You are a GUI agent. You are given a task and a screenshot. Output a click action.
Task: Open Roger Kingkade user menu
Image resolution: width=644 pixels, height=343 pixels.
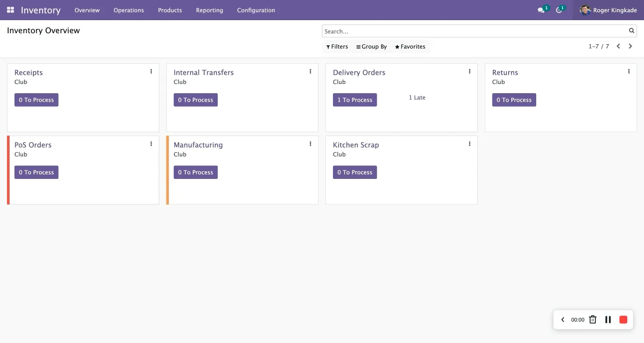(x=608, y=10)
